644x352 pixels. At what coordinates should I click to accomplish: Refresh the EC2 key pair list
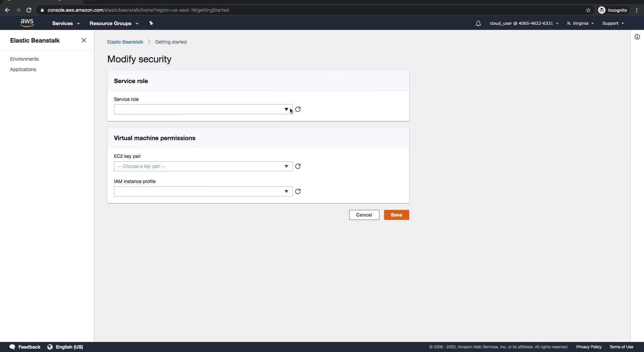pos(298,166)
